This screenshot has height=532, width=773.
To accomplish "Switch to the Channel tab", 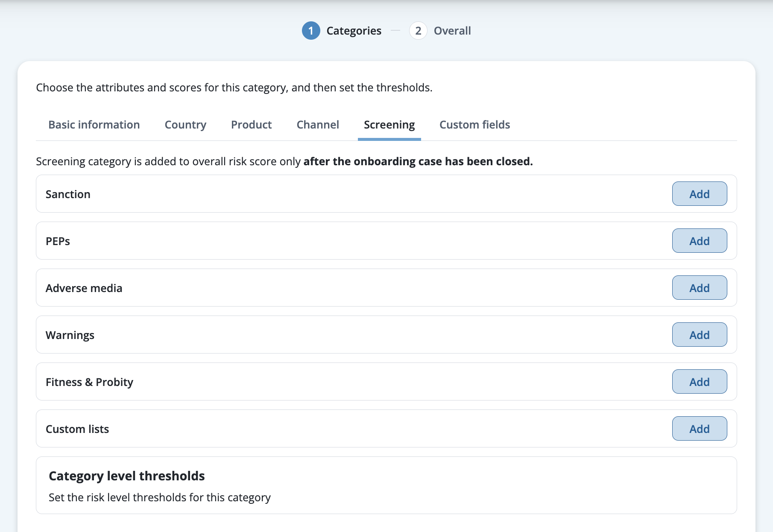I will (x=318, y=125).
